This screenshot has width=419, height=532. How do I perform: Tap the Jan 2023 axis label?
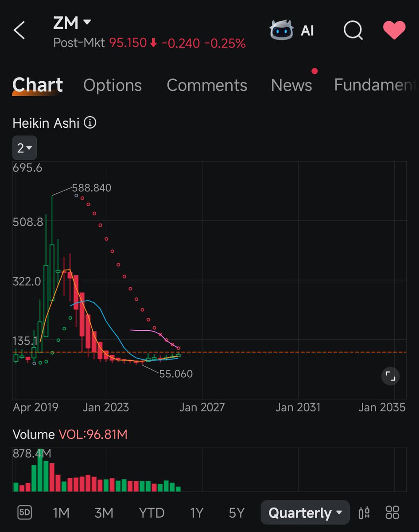point(106,407)
